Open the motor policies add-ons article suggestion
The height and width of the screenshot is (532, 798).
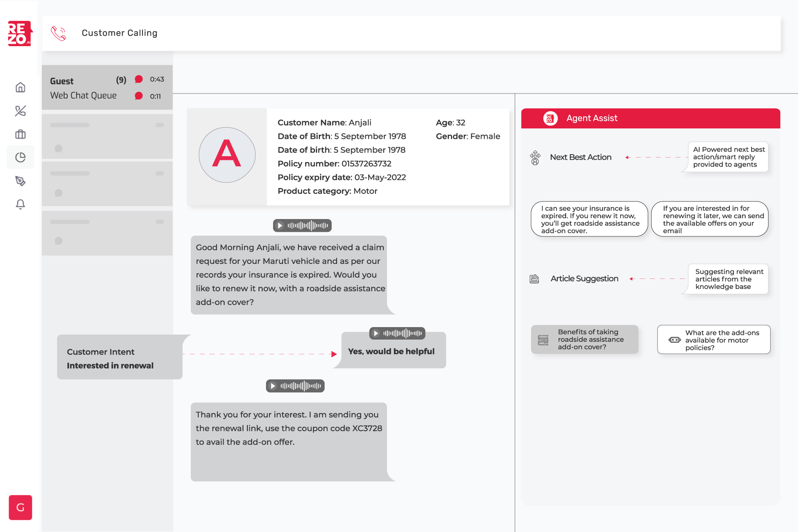pyautogui.click(x=713, y=339)
